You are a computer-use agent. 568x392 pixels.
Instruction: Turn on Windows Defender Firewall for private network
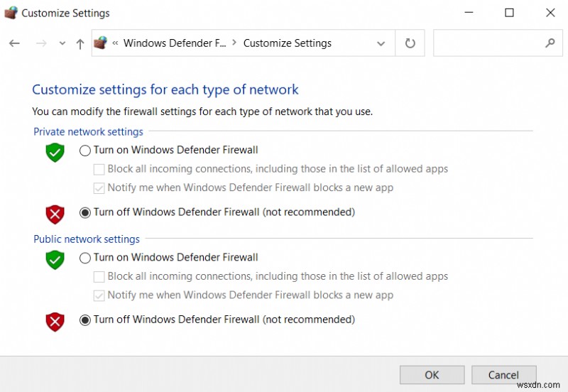[x=85, y=151]
